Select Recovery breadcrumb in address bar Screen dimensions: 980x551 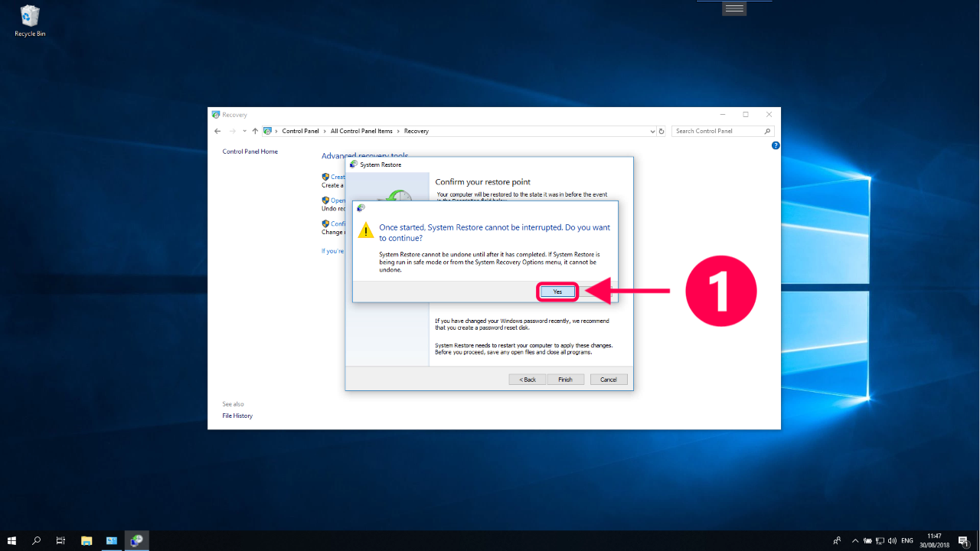coord(416,131)
